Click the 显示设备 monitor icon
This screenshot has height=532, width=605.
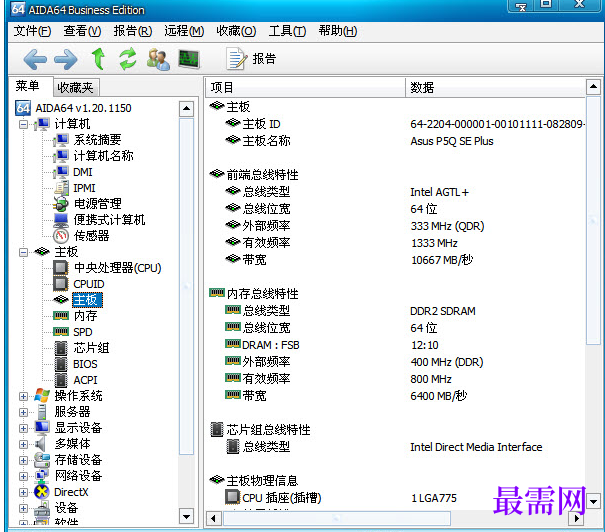point(42,428)
